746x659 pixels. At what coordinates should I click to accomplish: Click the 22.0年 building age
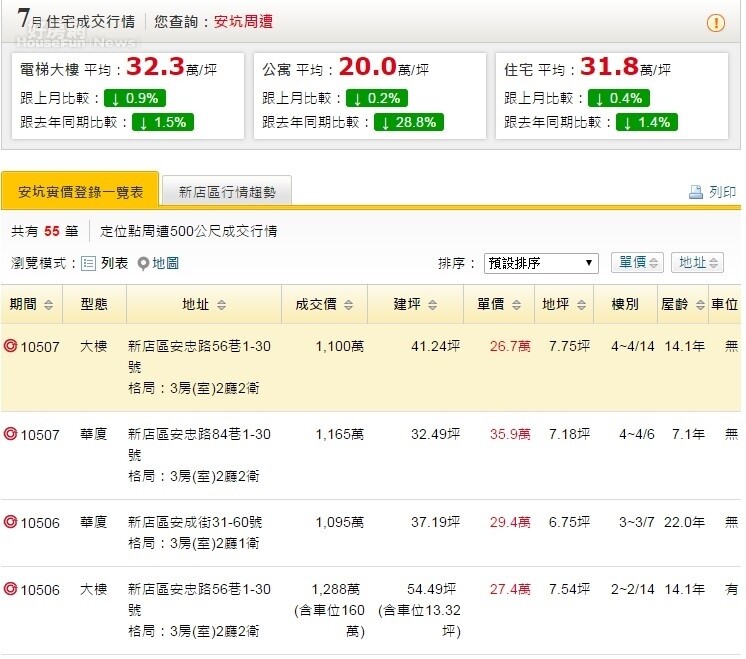[685, 522]
